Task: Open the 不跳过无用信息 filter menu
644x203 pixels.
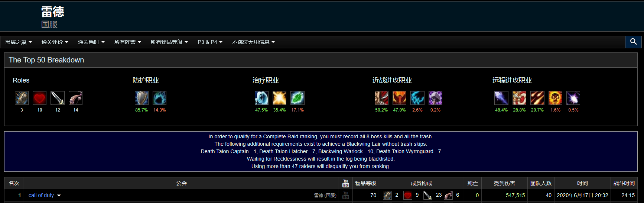Action: [254, 42]
